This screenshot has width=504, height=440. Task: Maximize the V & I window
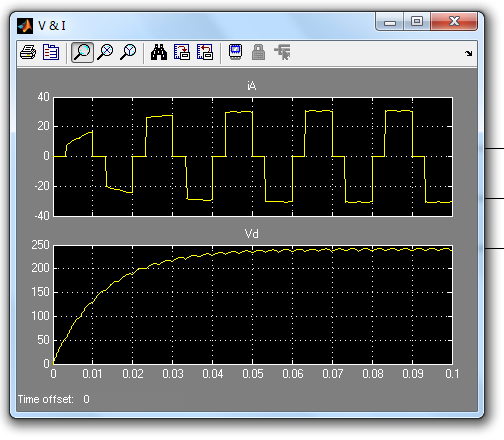[417, 22]
